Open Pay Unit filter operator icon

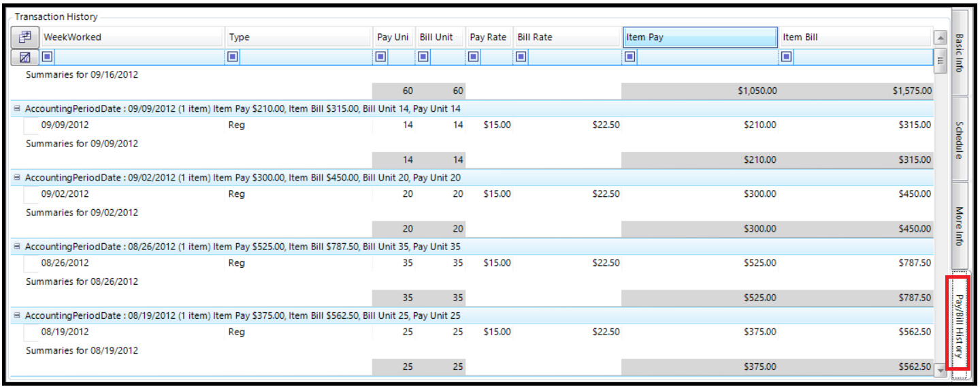(x=382, y=57)
